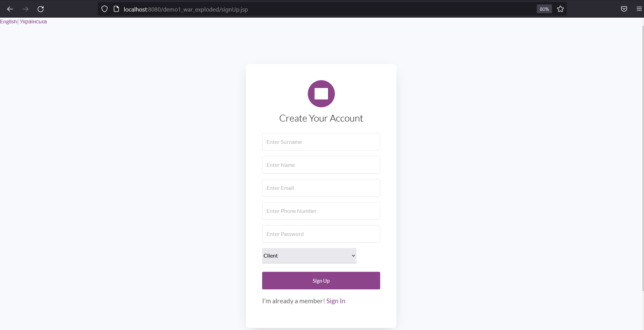Click the tracking protection shield icon
644x330 pixels.
tap(104, 9)
